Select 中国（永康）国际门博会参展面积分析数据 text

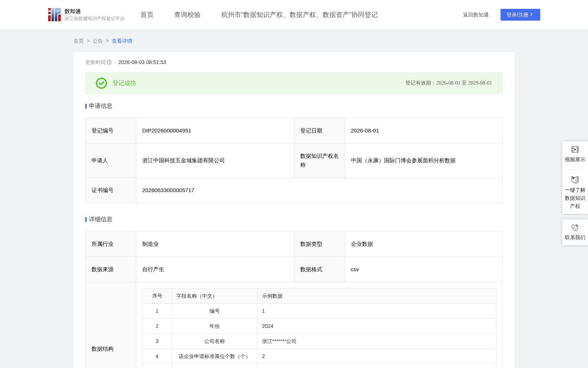click(x=403, y=160)
